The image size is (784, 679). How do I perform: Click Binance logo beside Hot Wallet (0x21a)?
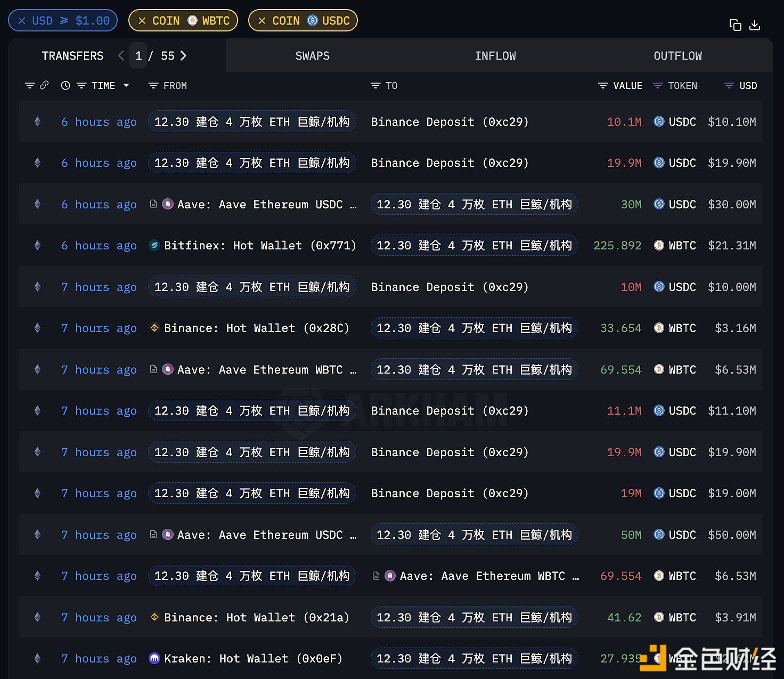click(x=154, y=617)
